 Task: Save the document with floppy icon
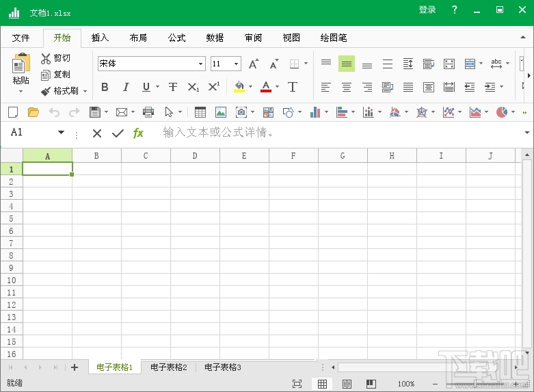[94, 112]
